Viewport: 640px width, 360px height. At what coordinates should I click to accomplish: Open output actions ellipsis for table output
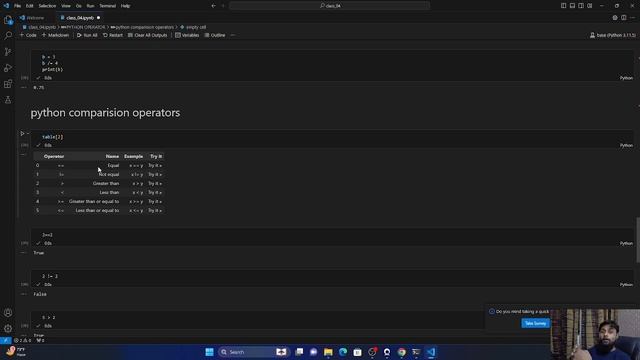pyautogui.click(x=23, y=155)
